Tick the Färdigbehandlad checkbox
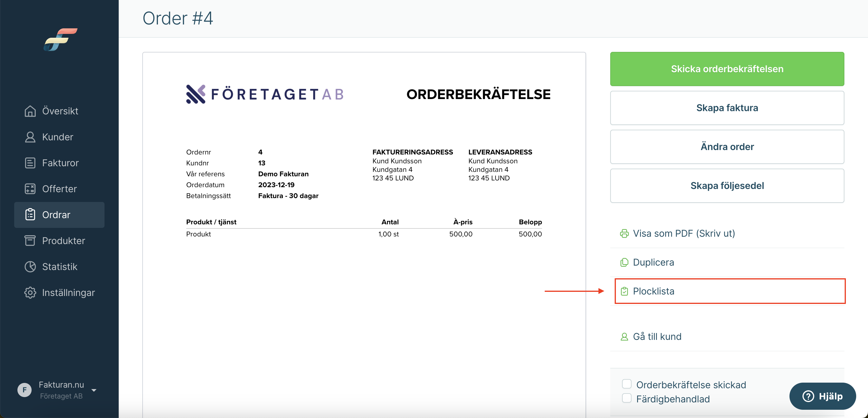 (626, 398)
